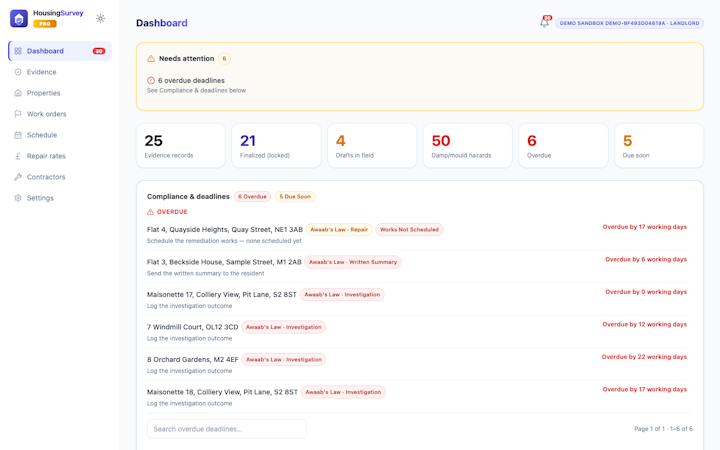Click 'See Compliance & deadlines below' text
Screen dimensions: 720x450
(196, 90)
